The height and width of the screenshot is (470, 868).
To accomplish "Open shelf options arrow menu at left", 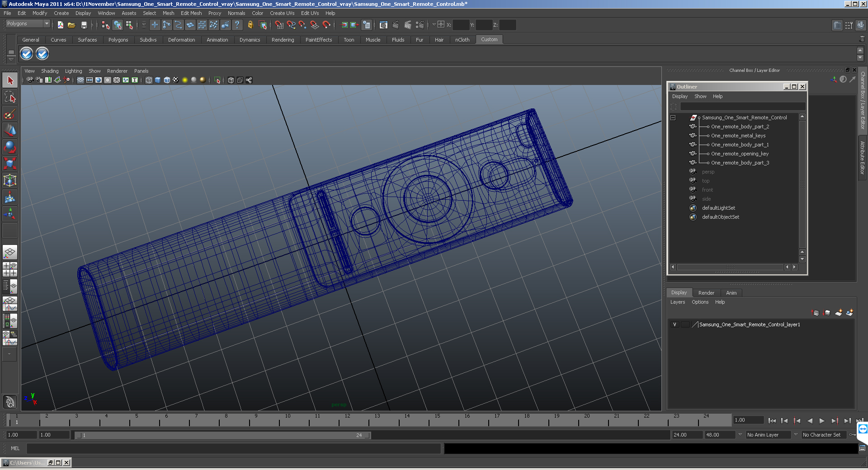I will [x=11, y=59].
